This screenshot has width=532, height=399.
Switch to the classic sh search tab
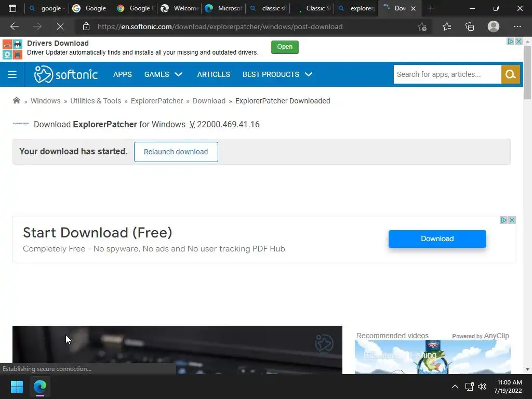268,8
